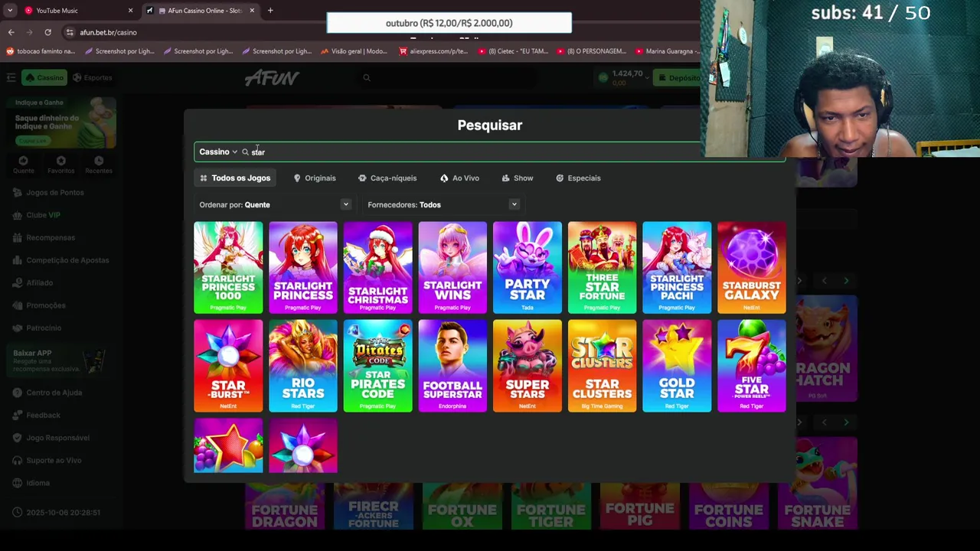The height and width of the screenshot is (551, 980).
Task: Open the aliexpress.com bookmark
Action: 433,51
